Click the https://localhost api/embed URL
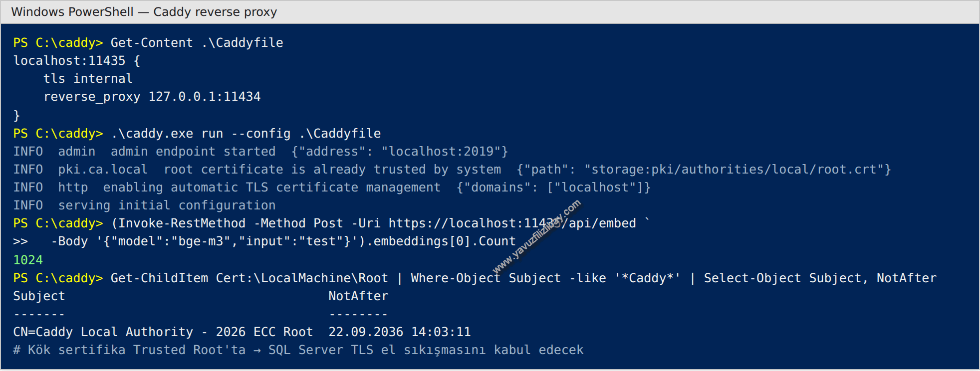980x371 pixels. 512,223
